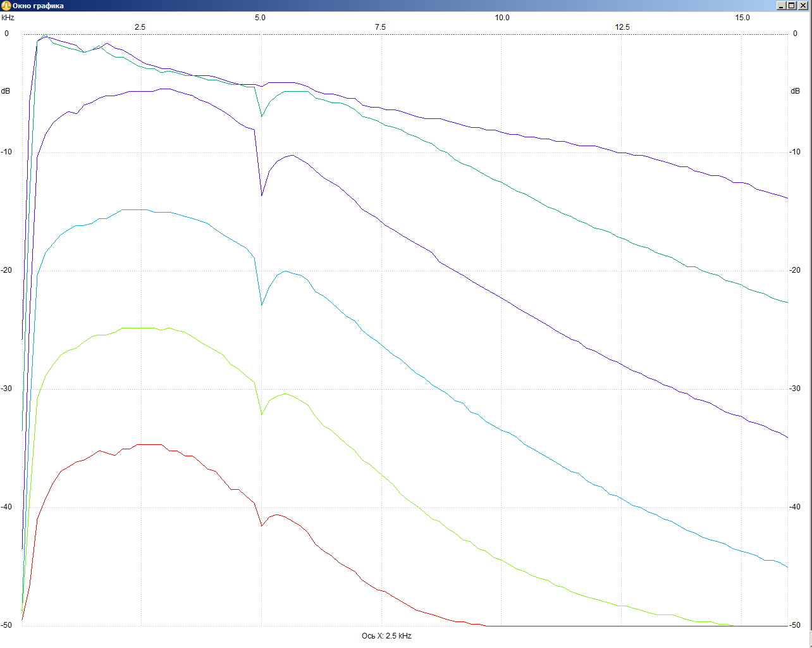This screenshot has width=812, height=648.
Task: Click the 7.5 frequency axis marker
Action: [380, 27]
